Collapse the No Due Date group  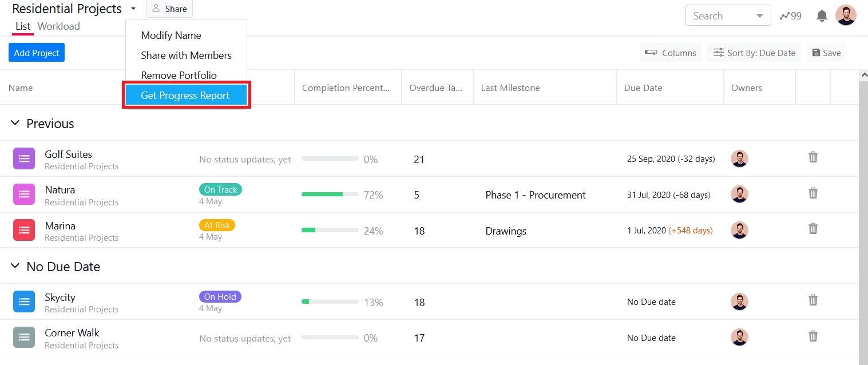(x=15, y=266)
